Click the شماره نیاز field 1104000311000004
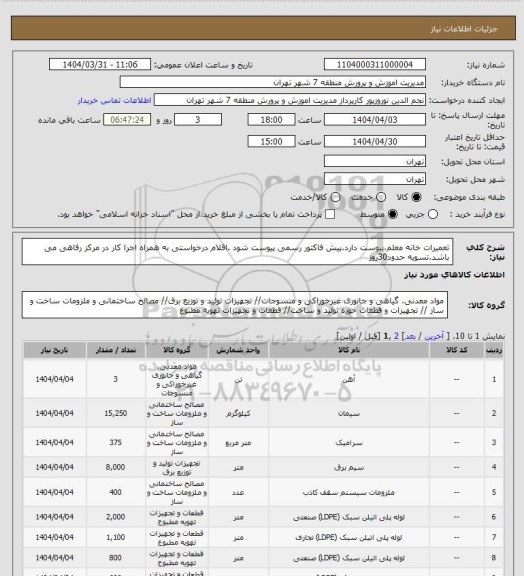Screen dimensions: 524x576 (375, 65)
